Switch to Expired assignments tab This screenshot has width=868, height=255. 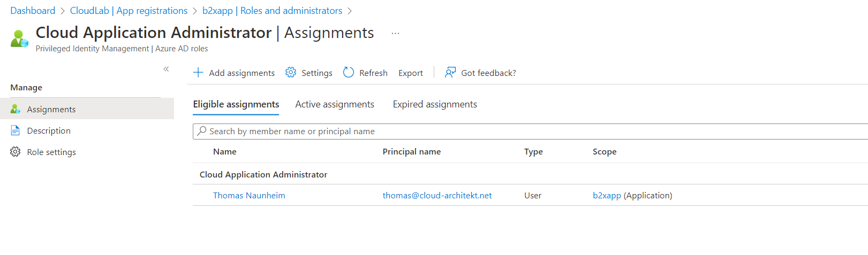pos(435,104)
